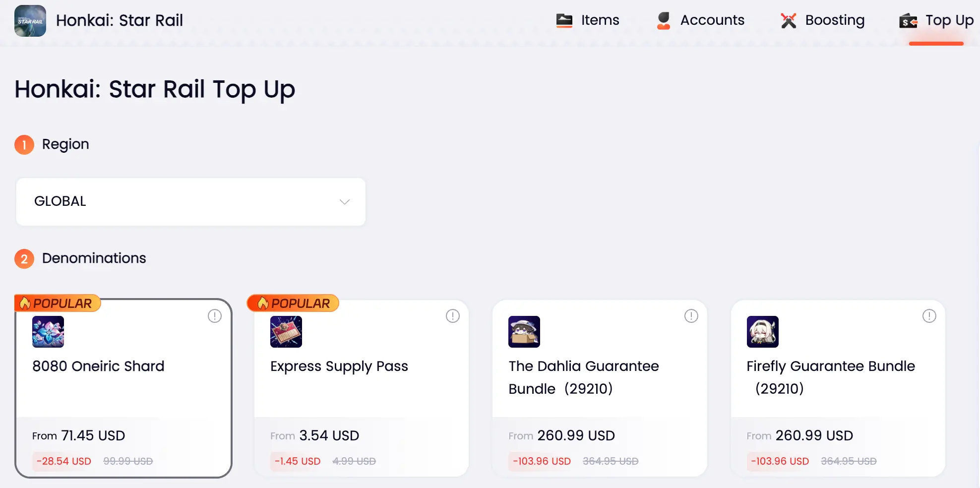Click the region dropdown chevron arrow

point(345,202)
